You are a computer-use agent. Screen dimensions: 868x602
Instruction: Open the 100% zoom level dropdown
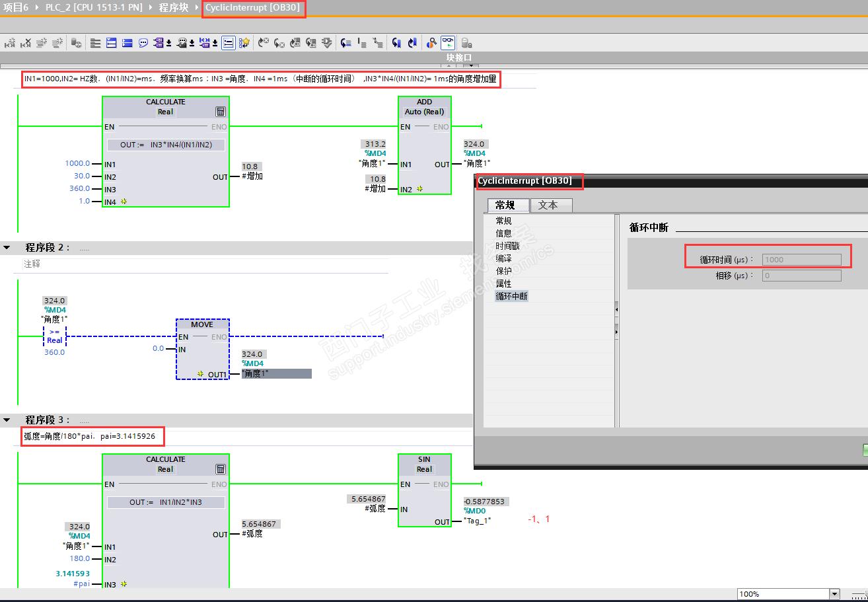click(x=834, y=594)
